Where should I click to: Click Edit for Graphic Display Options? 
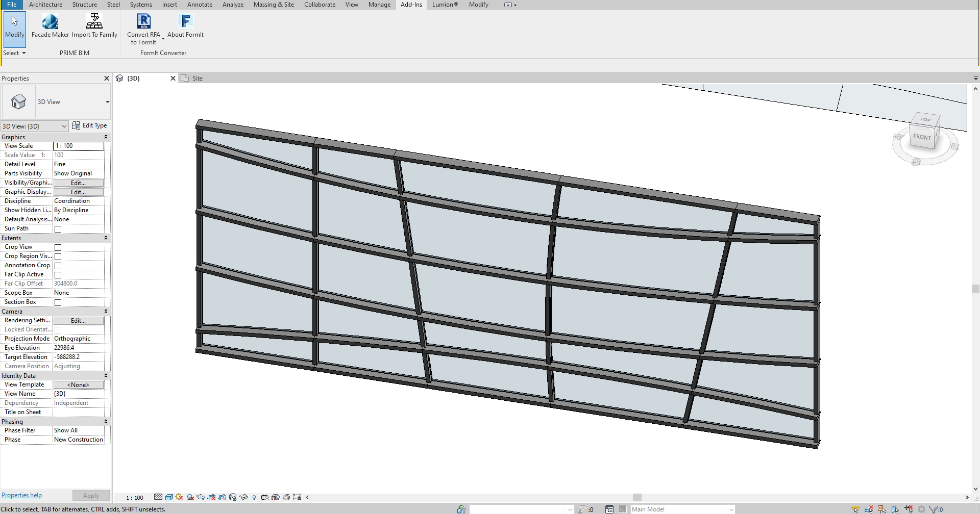79,192
